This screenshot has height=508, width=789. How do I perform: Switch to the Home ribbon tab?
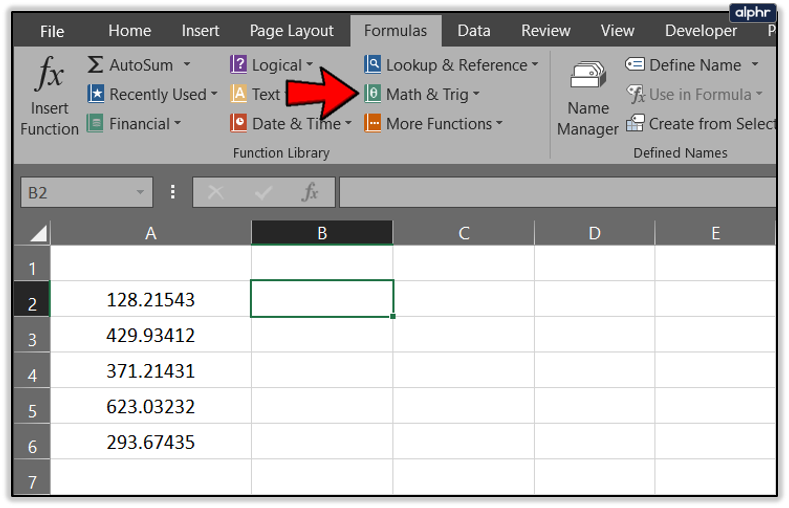tap(129, 31)
